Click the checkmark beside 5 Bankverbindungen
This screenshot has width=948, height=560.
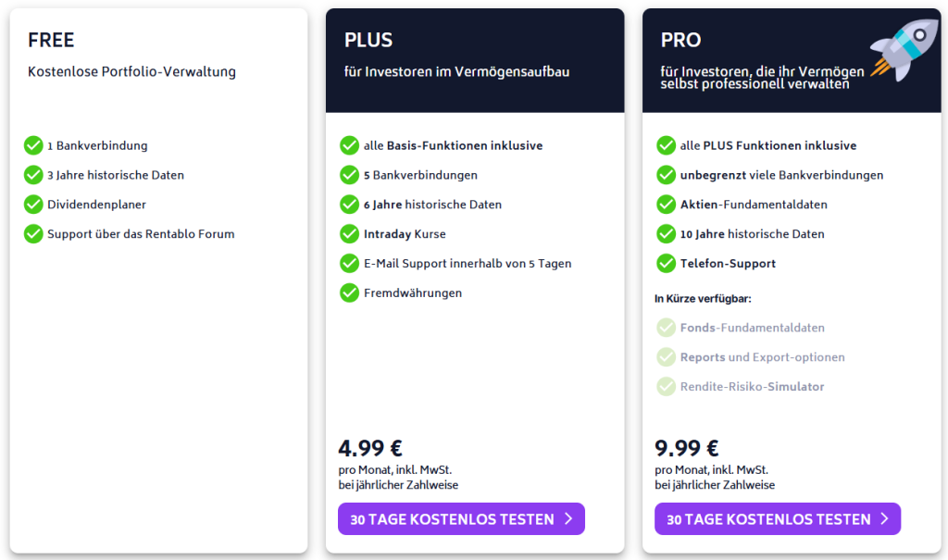coord(349,175)
